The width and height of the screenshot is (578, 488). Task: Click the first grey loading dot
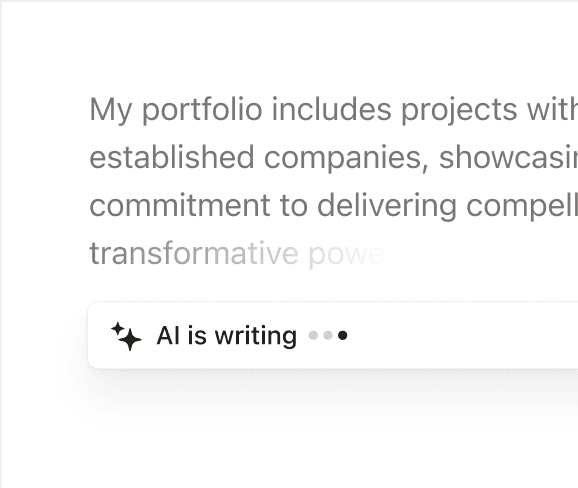click(313, 335)
